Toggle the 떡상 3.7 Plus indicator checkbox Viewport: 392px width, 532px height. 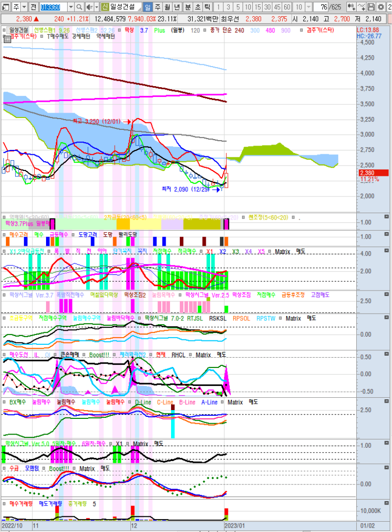[x=120, y=30]
